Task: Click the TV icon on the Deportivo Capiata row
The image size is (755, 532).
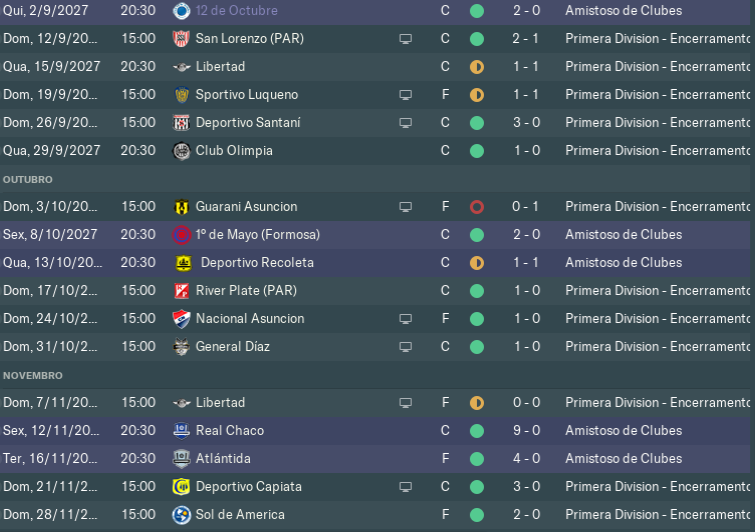Action: click(x=405, y=487)
